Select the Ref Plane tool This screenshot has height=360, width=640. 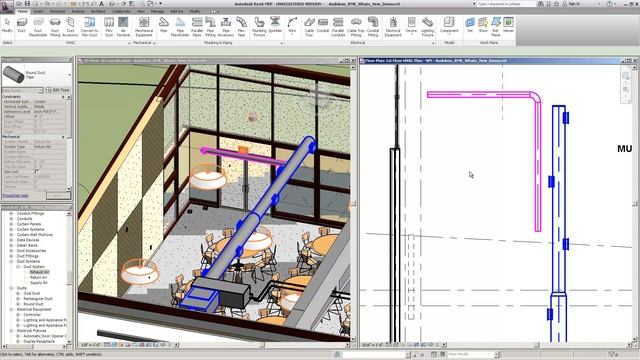pos(496,27)
